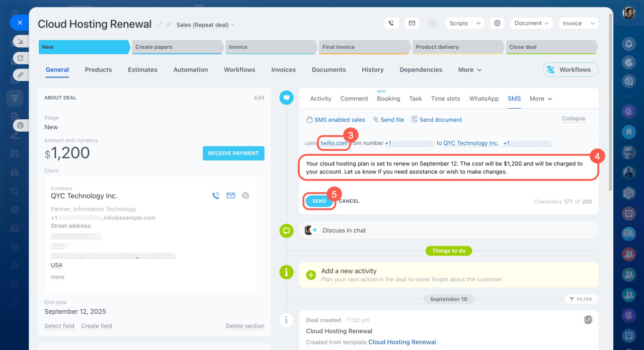The width and height of the screenshot is (644, 350).
Task: Click the Scripts button
Action: [x=459, y=23]
